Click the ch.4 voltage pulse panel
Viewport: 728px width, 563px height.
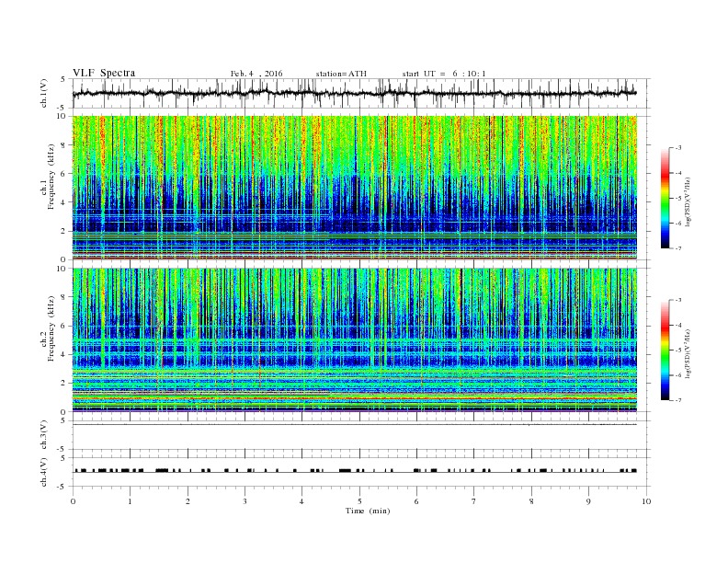(x=361, y=473)
